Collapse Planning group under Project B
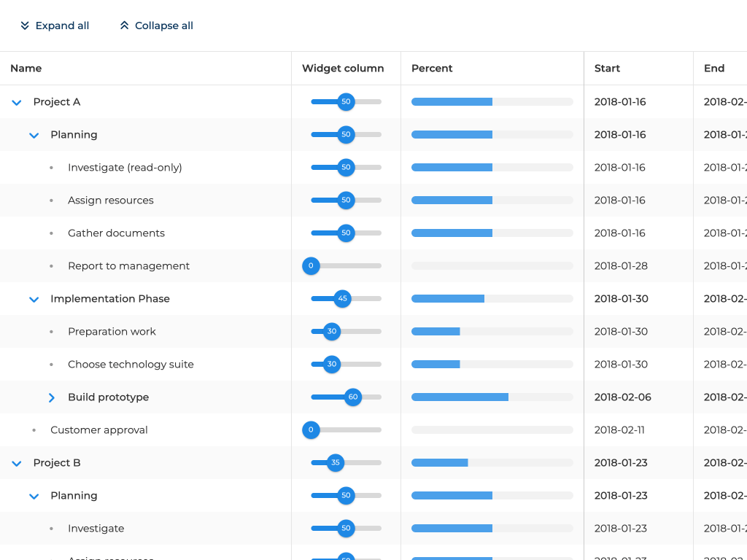 coord(34,496)
